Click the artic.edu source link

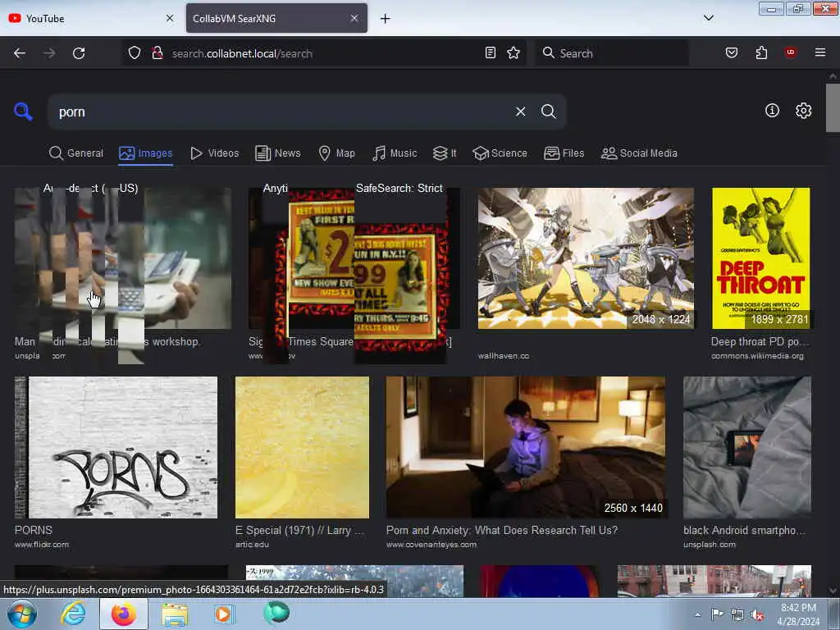point(252,545)
